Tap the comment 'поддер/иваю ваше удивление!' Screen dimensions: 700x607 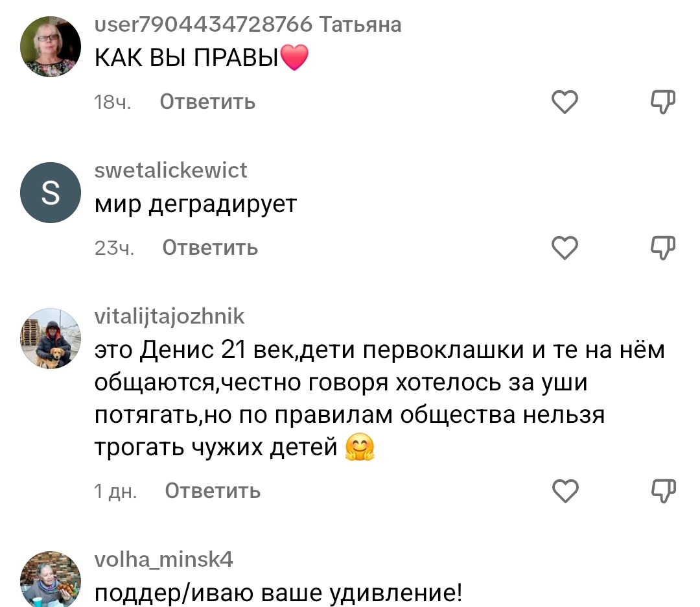[278, 593]
